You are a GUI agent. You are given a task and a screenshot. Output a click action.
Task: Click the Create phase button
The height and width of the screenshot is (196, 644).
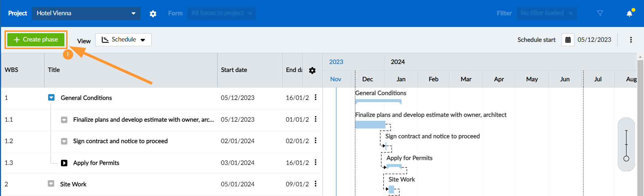[36, 40]
